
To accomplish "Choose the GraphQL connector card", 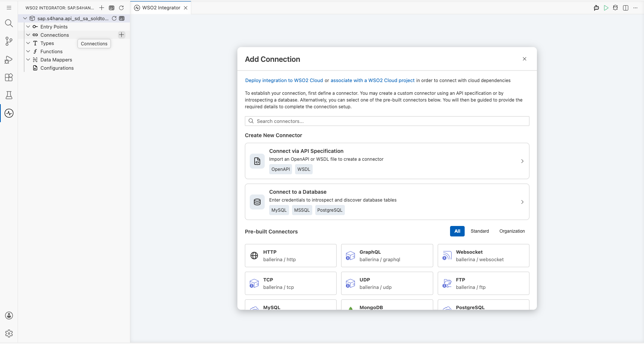I will (387, 256).
